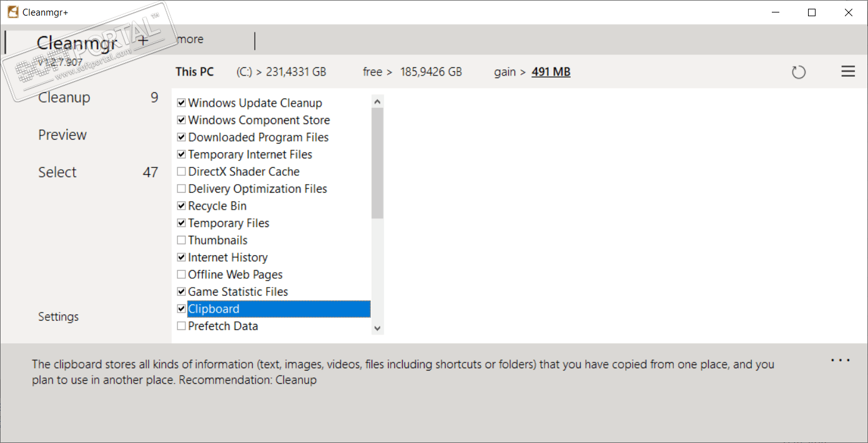868x443 pixels.
Task: Select the Internet History row label
Action: coord(228,258)
